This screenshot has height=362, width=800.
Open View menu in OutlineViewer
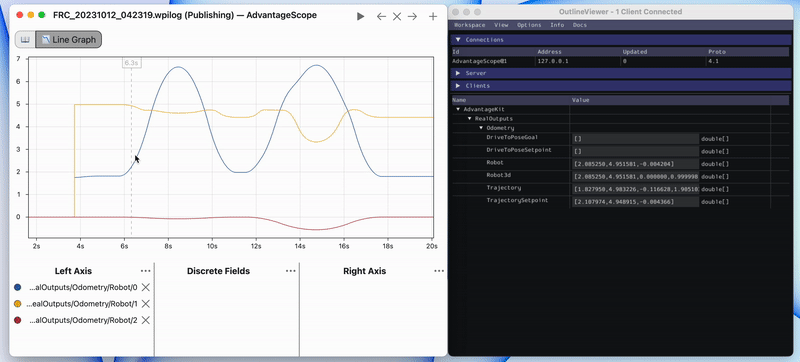pyautogui.click(x=501, y=25)
